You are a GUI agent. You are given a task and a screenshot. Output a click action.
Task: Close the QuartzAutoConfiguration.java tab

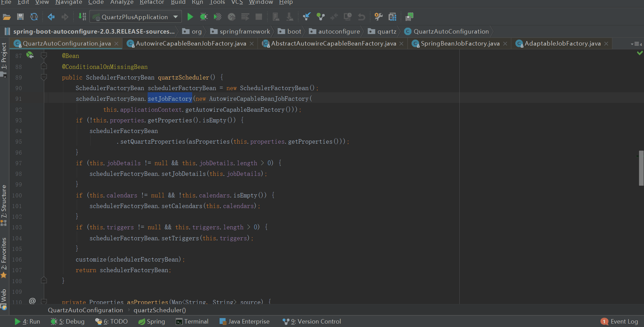click(x=116, y=44)
